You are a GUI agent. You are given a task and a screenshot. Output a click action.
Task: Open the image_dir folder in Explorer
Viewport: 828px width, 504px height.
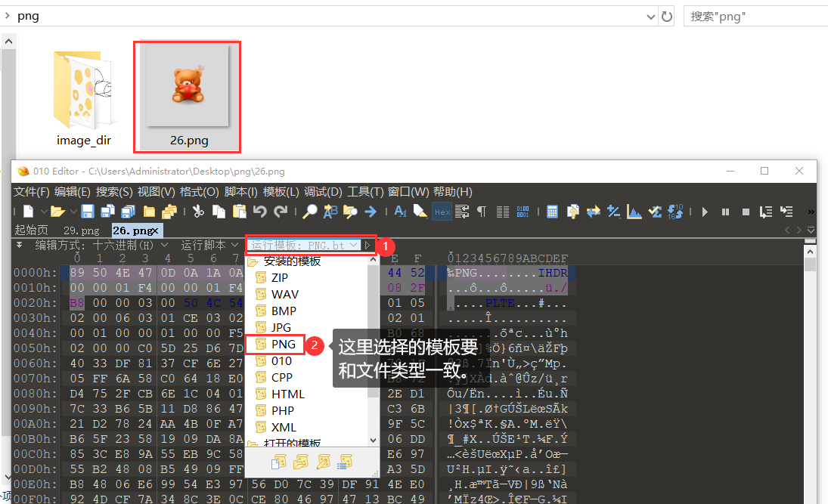point(83,99)
